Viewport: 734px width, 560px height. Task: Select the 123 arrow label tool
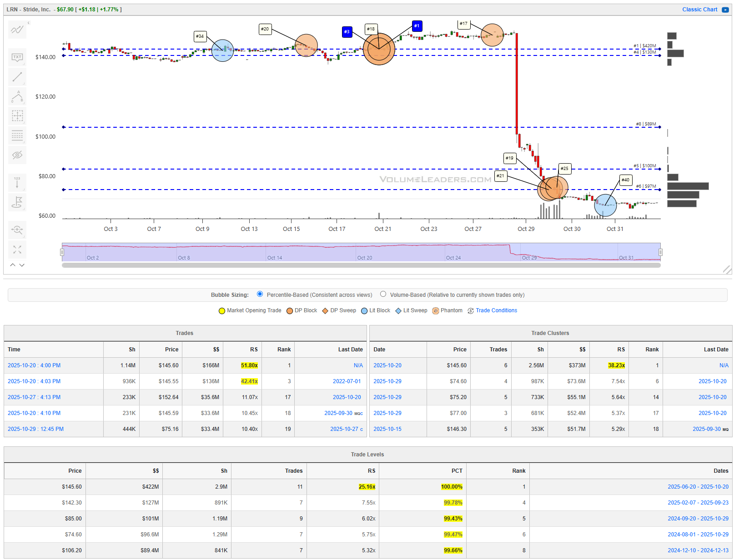point(17,182)
